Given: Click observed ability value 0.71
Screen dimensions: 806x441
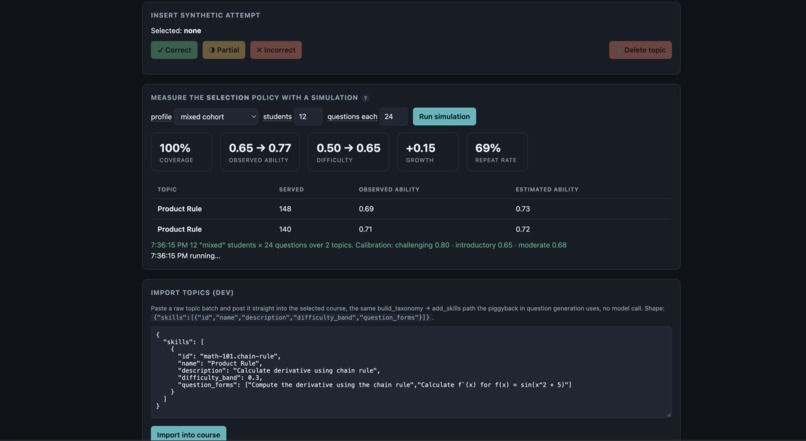Looking at the screenshot, I should (365, 229).
